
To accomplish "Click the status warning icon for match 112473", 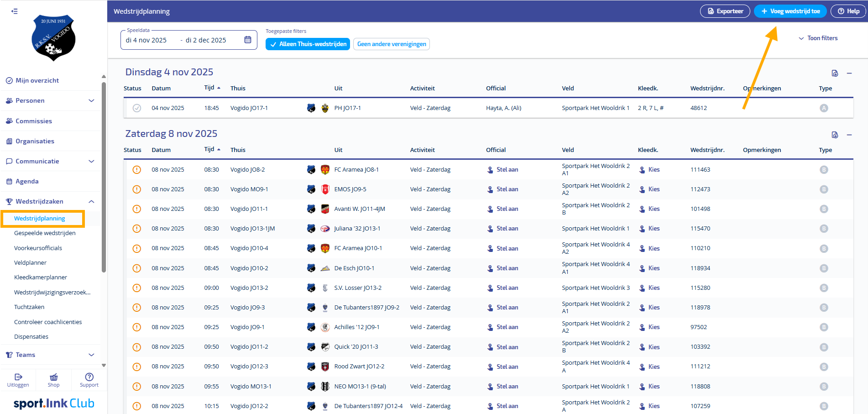I will [x=136, y=189].
